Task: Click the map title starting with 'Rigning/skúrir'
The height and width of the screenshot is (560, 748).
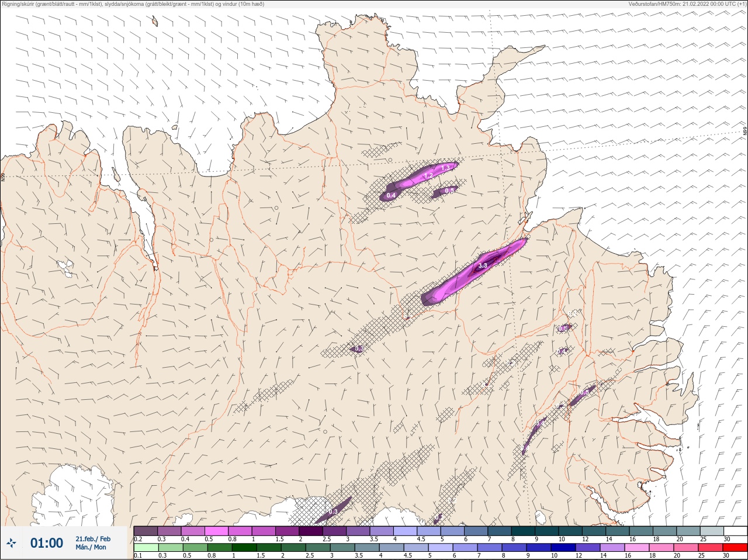Action: point(134,4)
